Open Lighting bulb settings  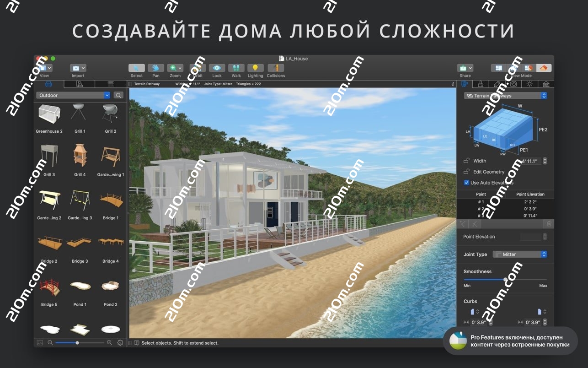point(255,68)
